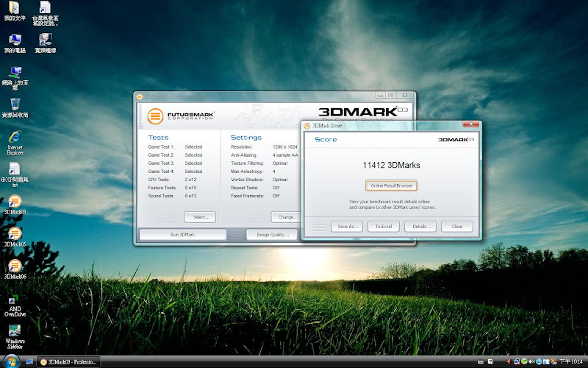Click the taskbar clock showing 10:14
Viewport: 588px width, 368px height.
click(571, 361)
